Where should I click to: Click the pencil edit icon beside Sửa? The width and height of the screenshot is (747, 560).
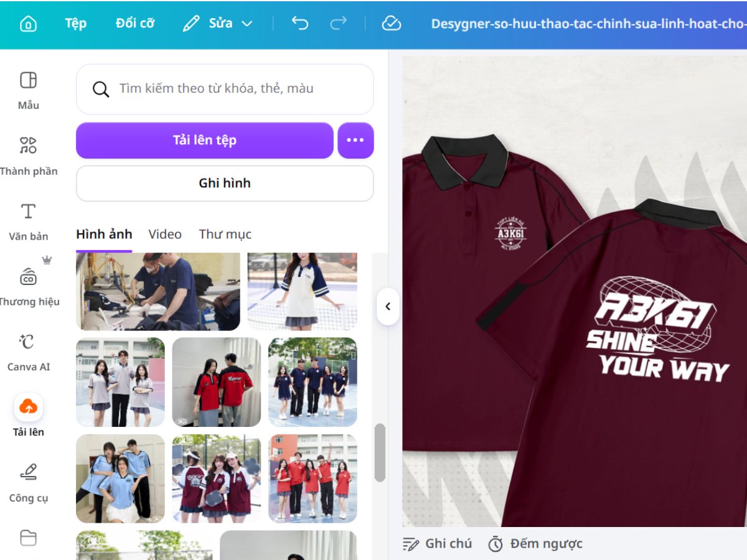pyautogui.click(x=191, y=24)
